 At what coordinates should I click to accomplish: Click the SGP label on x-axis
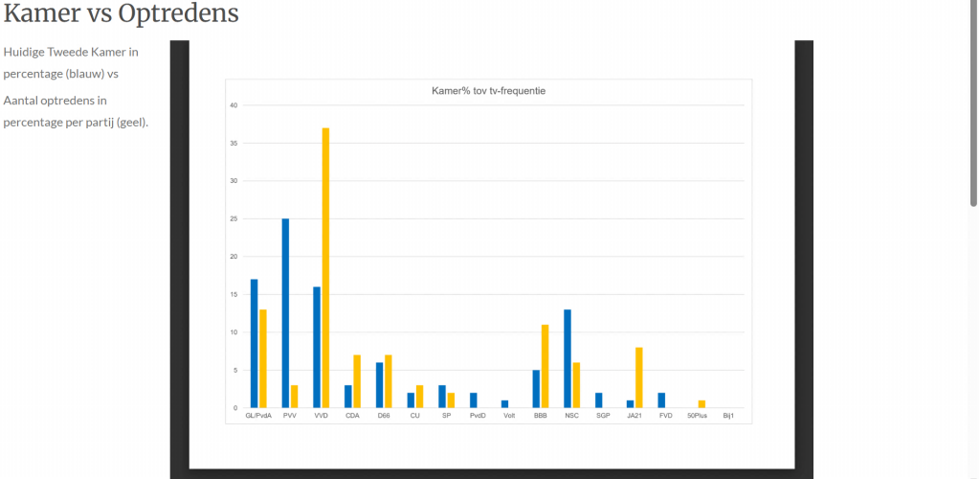[x=602, y=416]
